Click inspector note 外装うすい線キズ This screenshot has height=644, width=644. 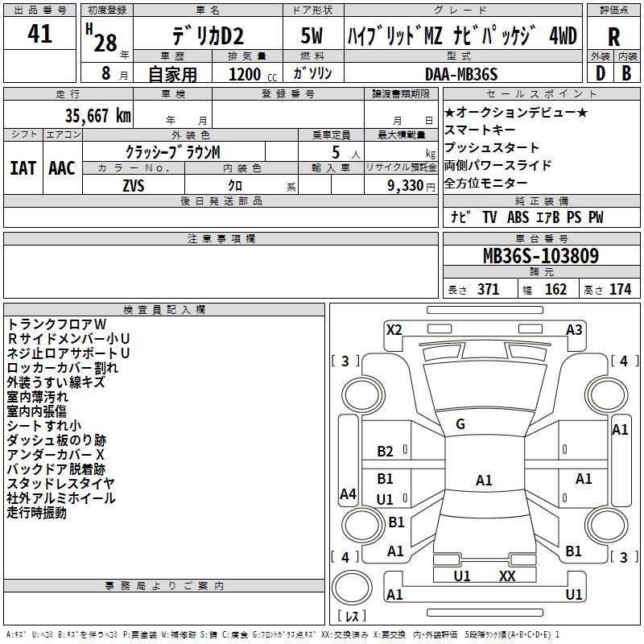click(56, 382)
